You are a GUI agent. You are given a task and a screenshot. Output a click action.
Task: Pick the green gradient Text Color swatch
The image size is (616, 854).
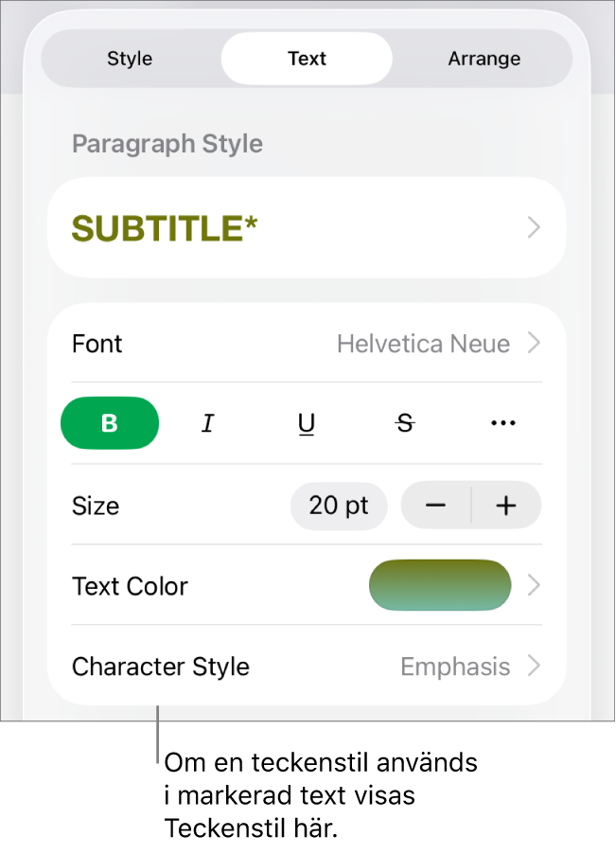click(x=439, y=585)
